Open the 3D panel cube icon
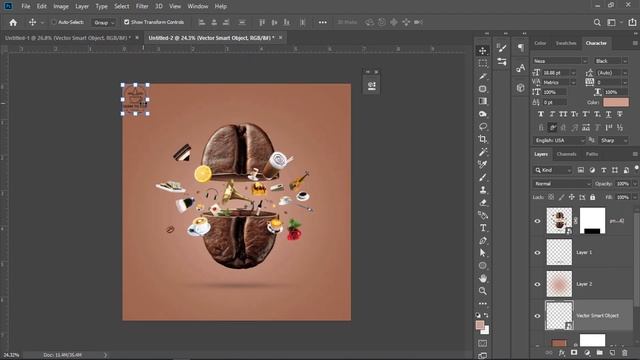 pyautogui.click(x=520, y=88)
